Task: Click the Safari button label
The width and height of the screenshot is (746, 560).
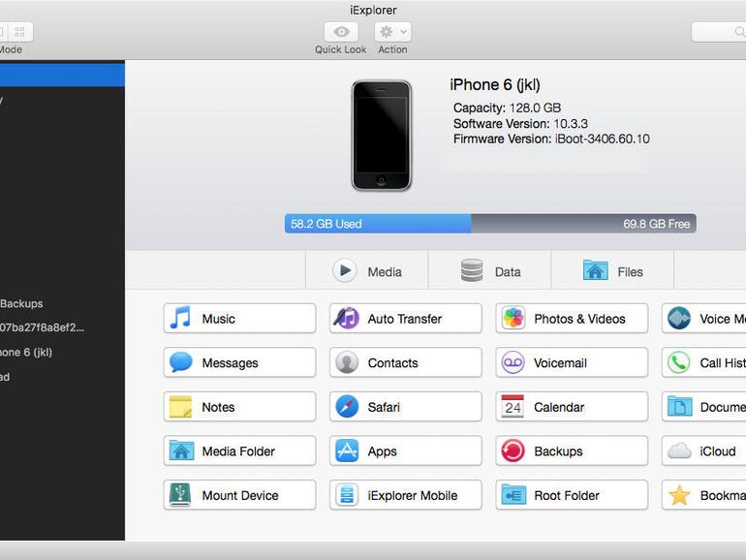Action: (384, 407)
